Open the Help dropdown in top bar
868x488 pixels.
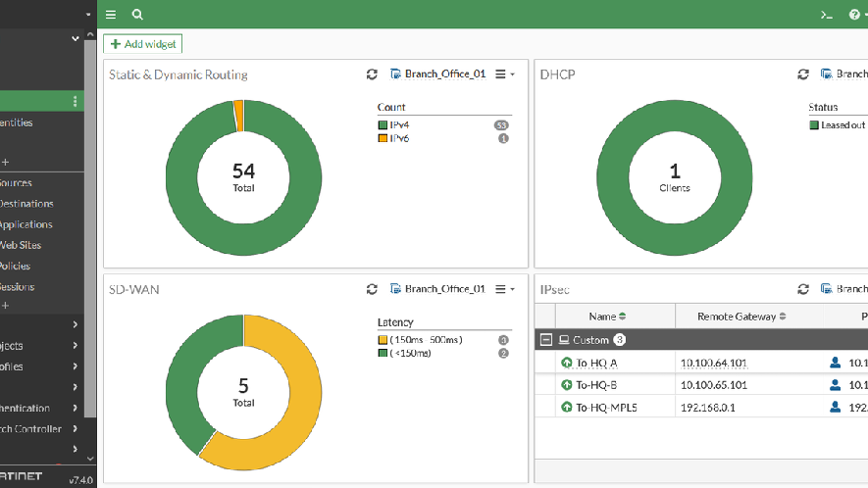pyautogui.click(x=856, y=15)
